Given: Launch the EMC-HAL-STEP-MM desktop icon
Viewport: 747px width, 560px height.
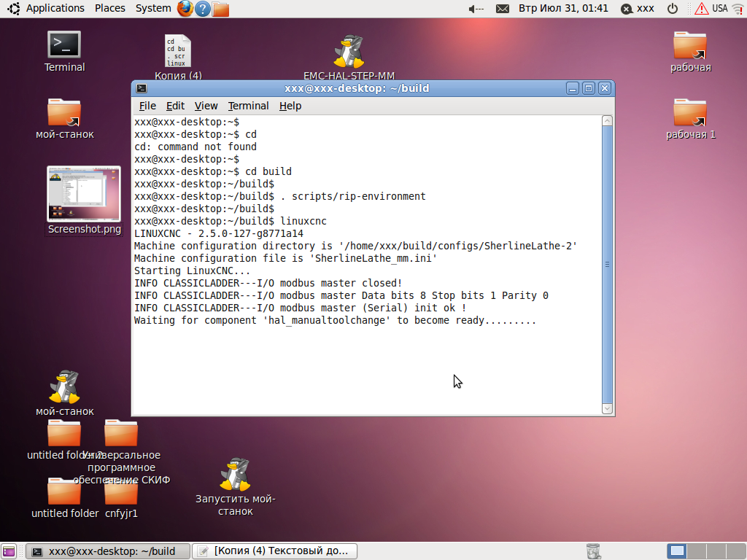Looking at the screenshot, I should [x=349, y=52].
